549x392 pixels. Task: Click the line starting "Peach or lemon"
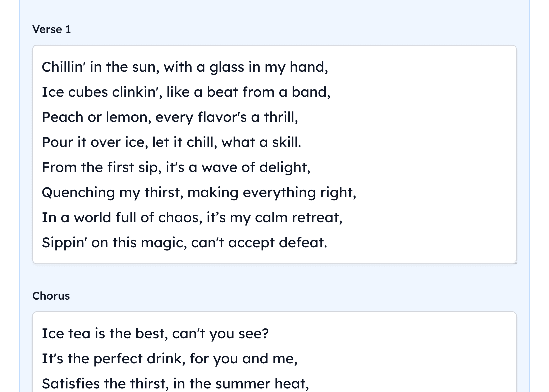pyautogui.click(x=170, y=117)
